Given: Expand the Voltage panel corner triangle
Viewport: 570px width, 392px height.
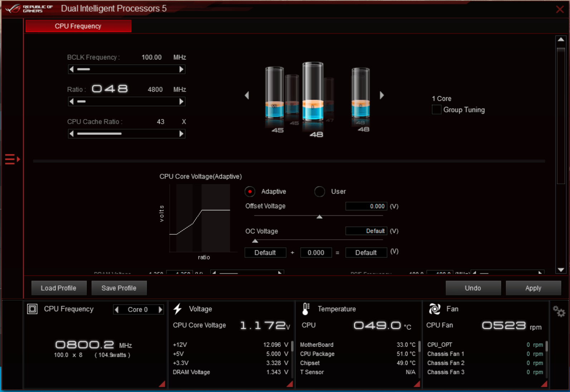Looking at the screenshot, I should click(290, 384).
